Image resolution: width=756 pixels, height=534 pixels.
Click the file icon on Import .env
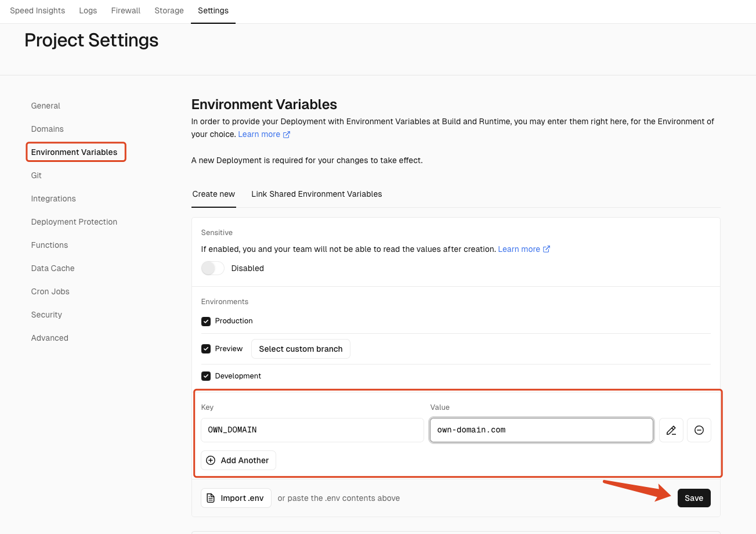pyautogui.click(x=211, y=498)
